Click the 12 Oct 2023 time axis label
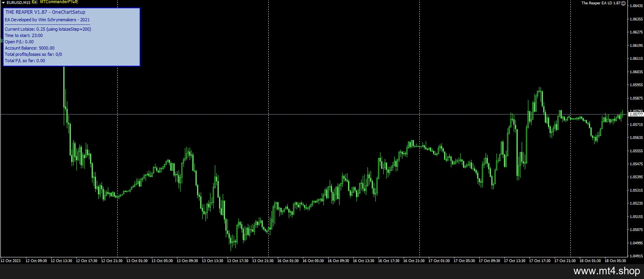 11,261
